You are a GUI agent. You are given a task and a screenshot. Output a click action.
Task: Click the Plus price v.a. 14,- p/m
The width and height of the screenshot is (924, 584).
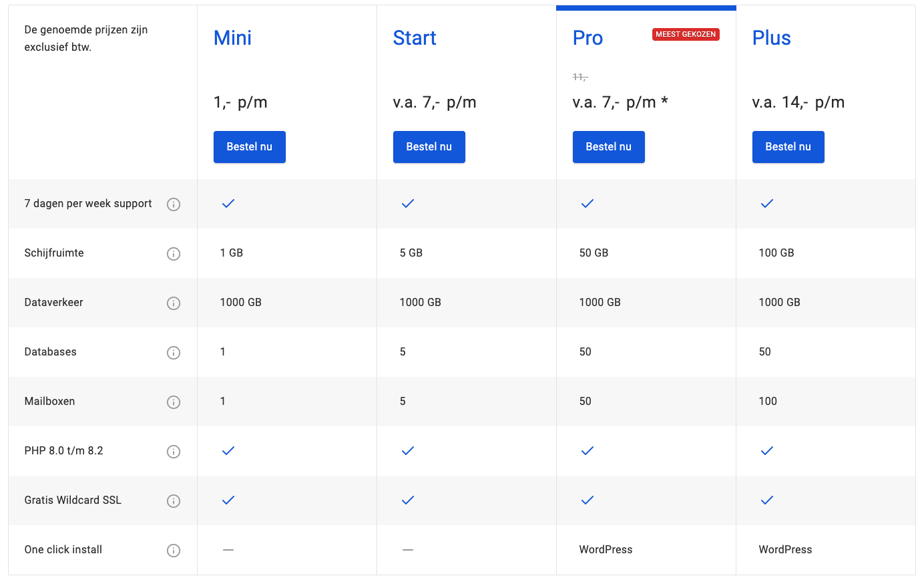[798, 102]
